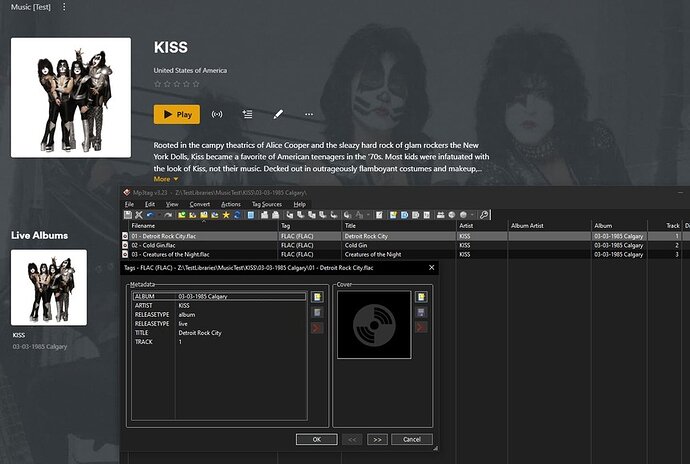Rate KISS one star using the first star
690x464 pixels.
click(158, 84)
